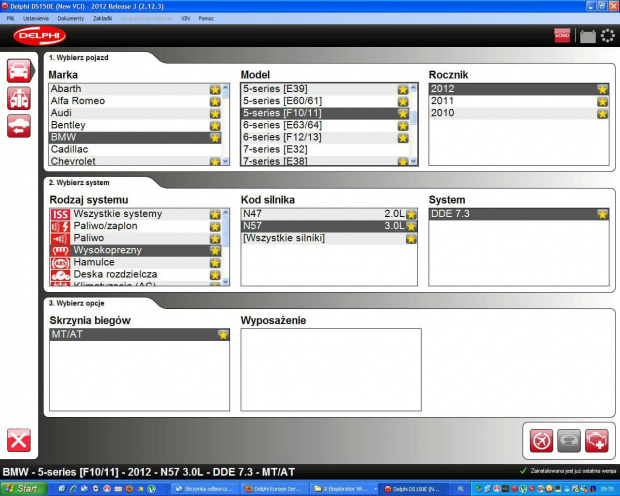Click the Marka list scroll-down arrow
The image size is (620, 496).
225,161
